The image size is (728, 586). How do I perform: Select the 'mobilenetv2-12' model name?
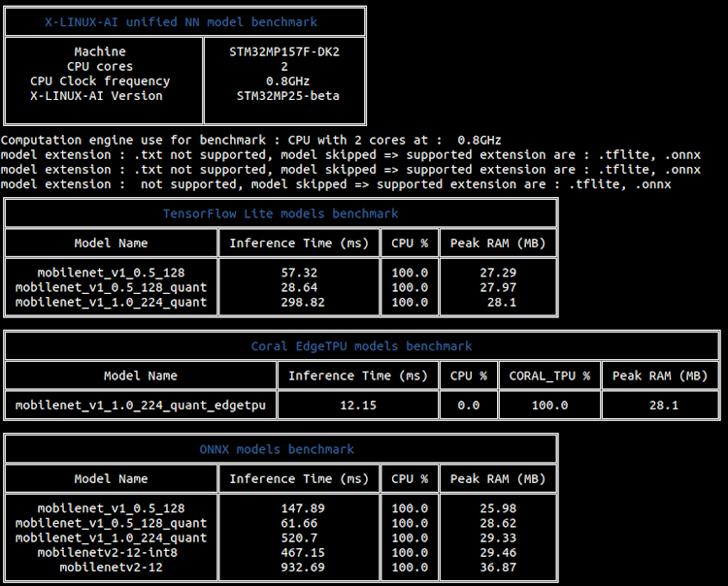point(111,568)
